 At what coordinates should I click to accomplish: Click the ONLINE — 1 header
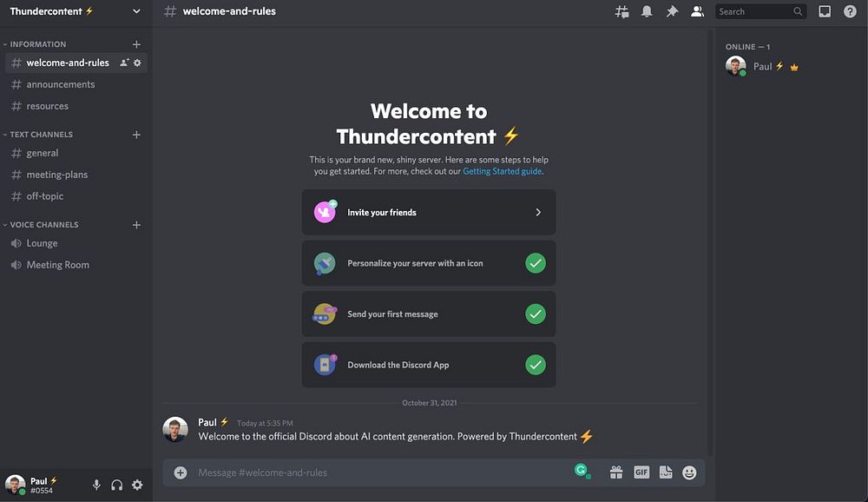click(748, 47)
